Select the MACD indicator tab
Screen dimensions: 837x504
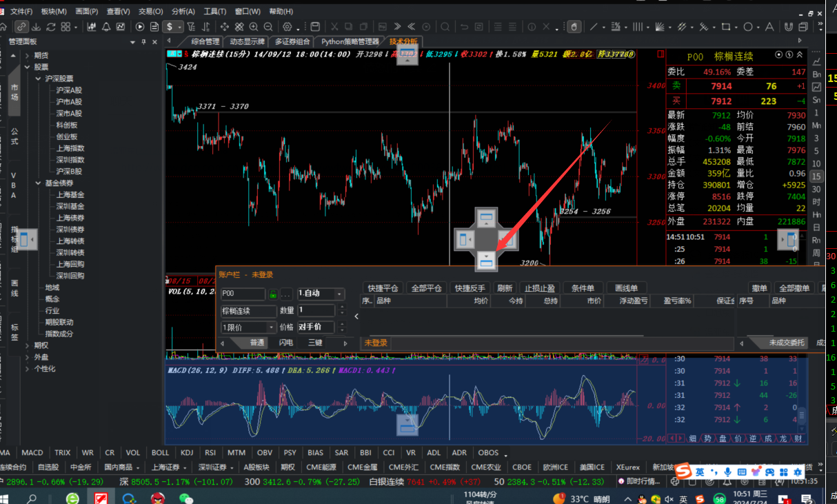point(32,453)
